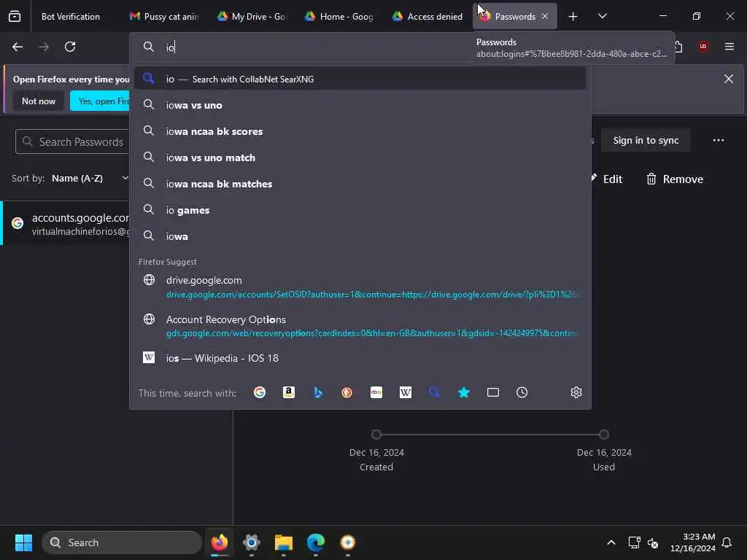747x560 pixels.
Task: Select the accounts.google.com login entry
Action: [66, 224]
